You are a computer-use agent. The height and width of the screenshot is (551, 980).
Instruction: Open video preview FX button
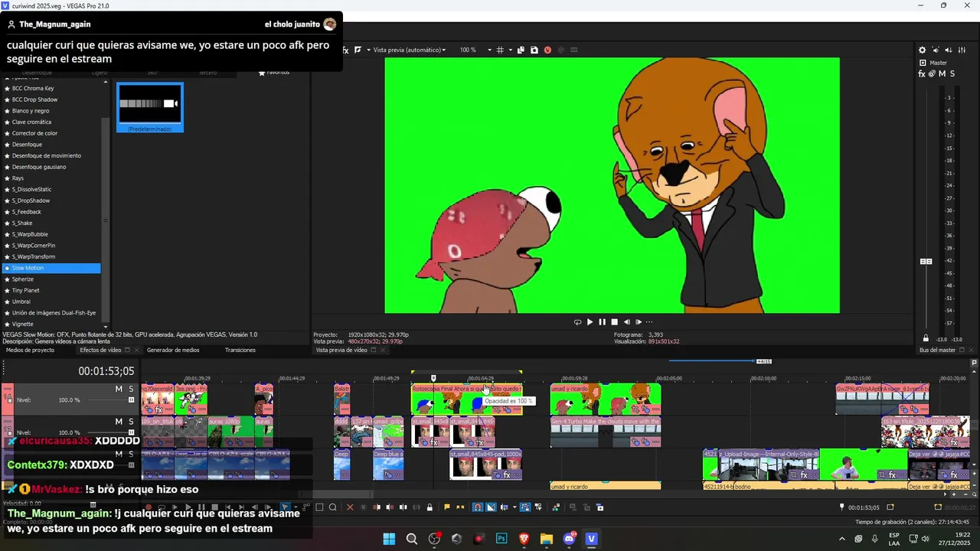(x=345, y=50)
